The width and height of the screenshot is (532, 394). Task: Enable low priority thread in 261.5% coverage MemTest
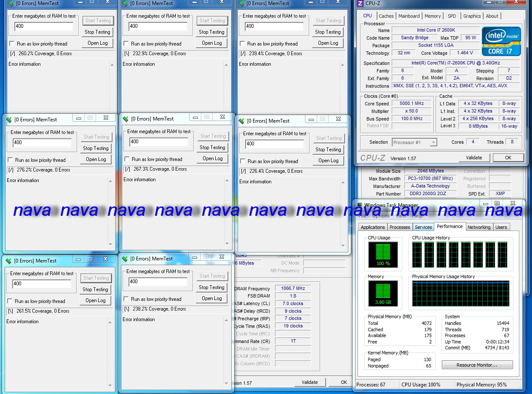[10, 301]
